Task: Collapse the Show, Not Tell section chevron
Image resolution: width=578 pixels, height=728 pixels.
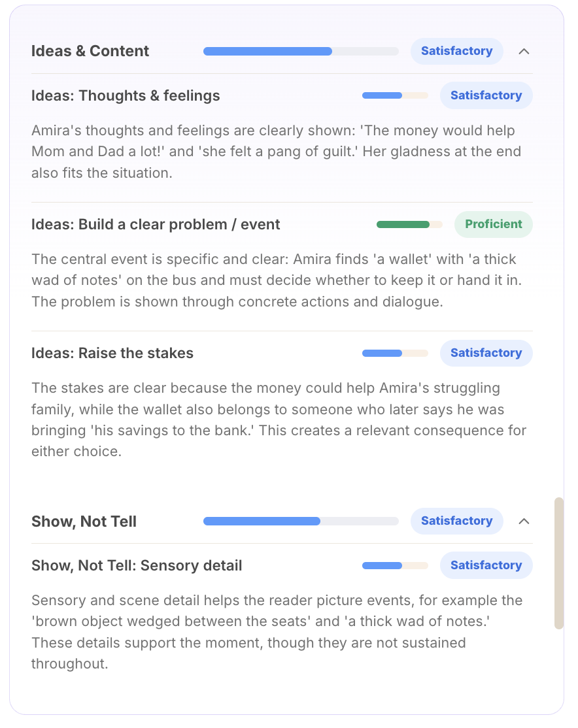Action: pyautogui.click(x=524, y=521)
